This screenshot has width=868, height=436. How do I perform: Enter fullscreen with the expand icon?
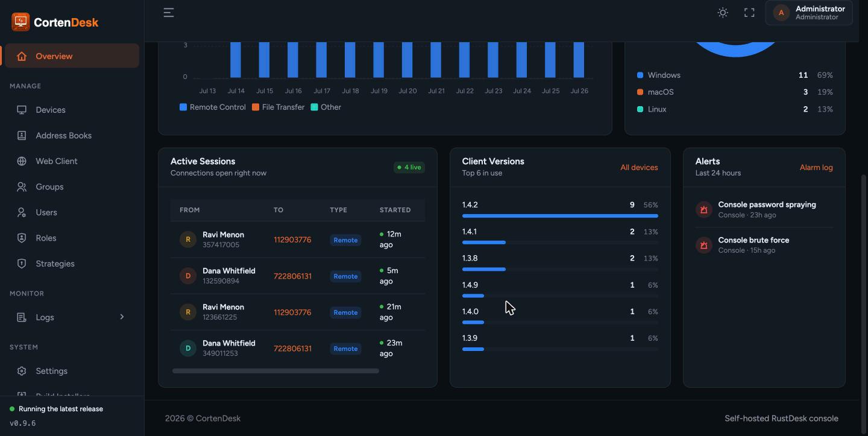coord(749,13)
